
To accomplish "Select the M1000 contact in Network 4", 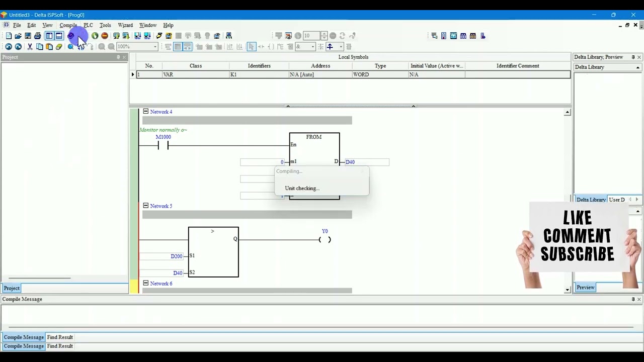I will pos(163,145).
